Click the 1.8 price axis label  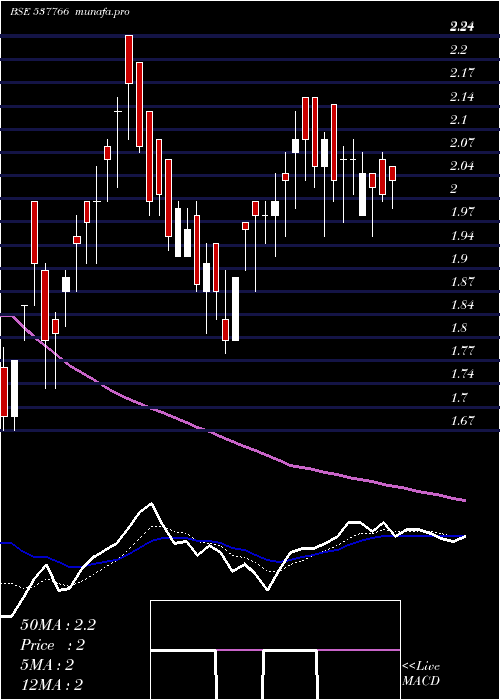[x=458, y=328]
